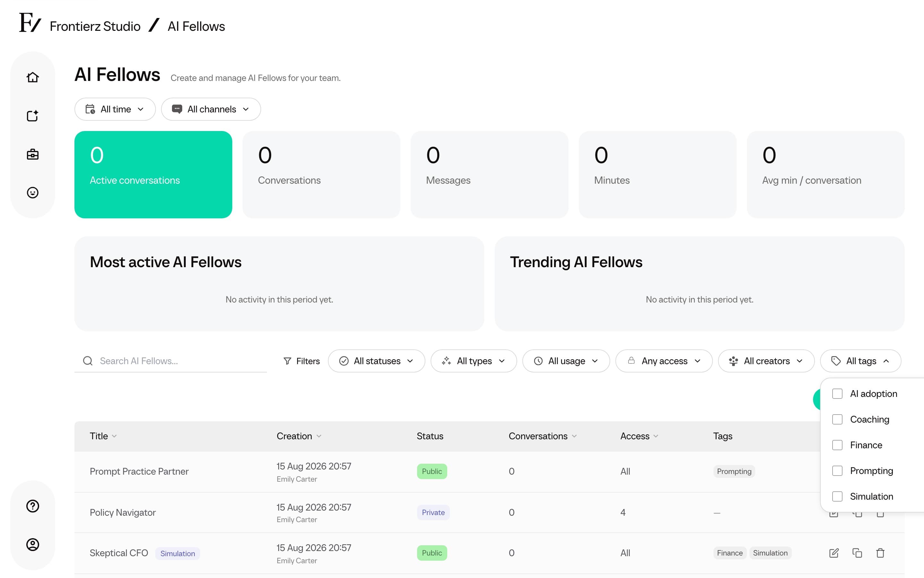
Task: Collapse the All tags dropdown
Action: pyautogui.click(x=860, y=361)
